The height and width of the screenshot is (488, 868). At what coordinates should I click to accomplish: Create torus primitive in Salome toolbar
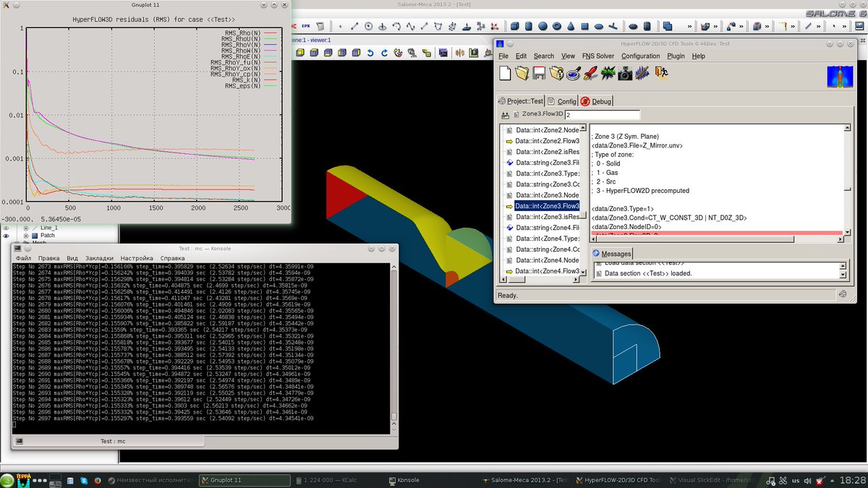tap(556, 27)
